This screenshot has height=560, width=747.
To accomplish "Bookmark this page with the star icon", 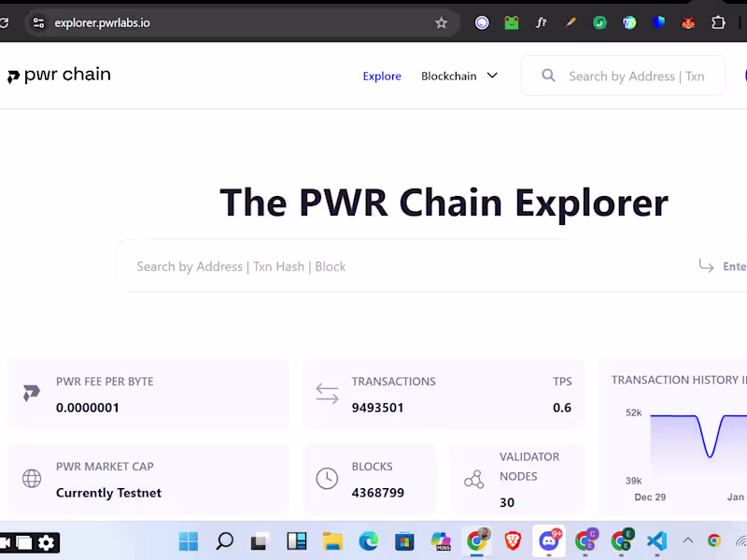I will tap(441, 22).
